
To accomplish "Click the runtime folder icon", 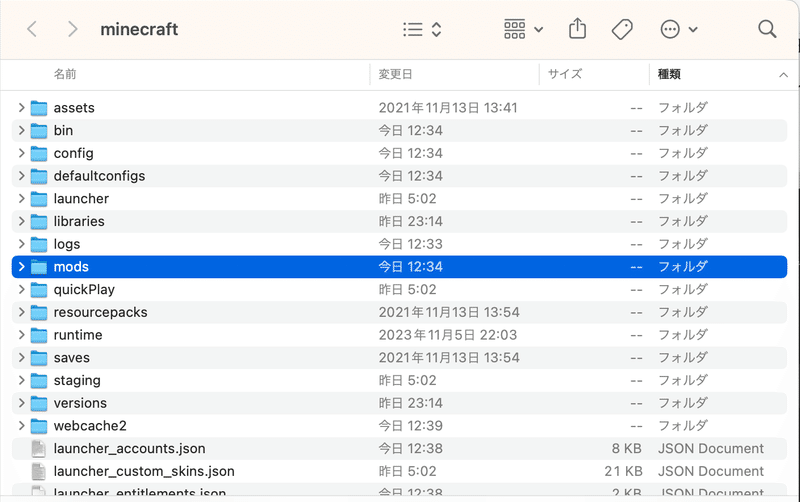I will coord(39,335).
